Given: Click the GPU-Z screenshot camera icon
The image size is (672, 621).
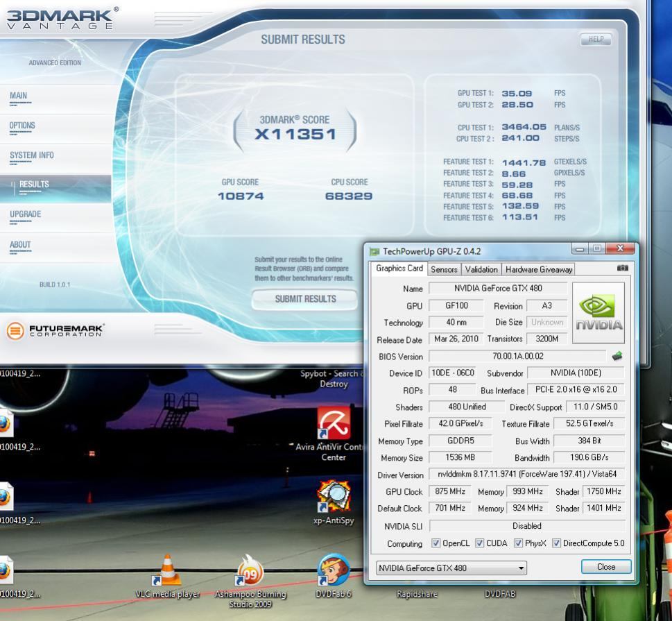Looking at the screenshot, I should click(622, 268).
